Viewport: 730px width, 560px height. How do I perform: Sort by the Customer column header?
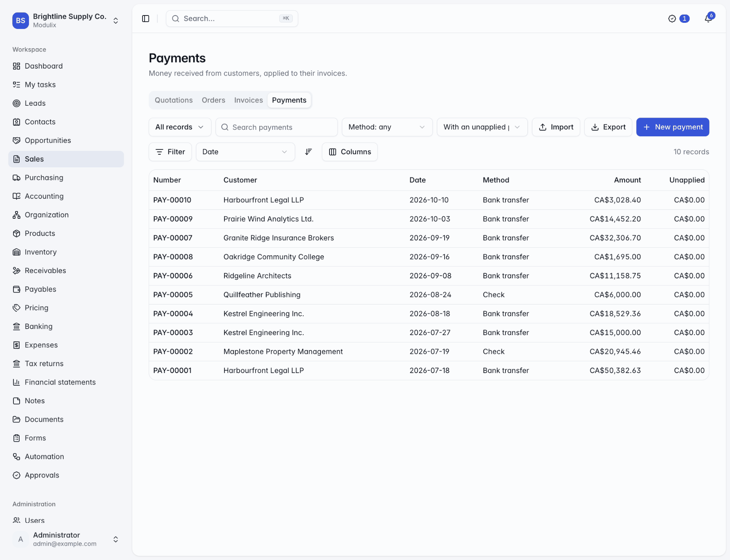(240, 180)
